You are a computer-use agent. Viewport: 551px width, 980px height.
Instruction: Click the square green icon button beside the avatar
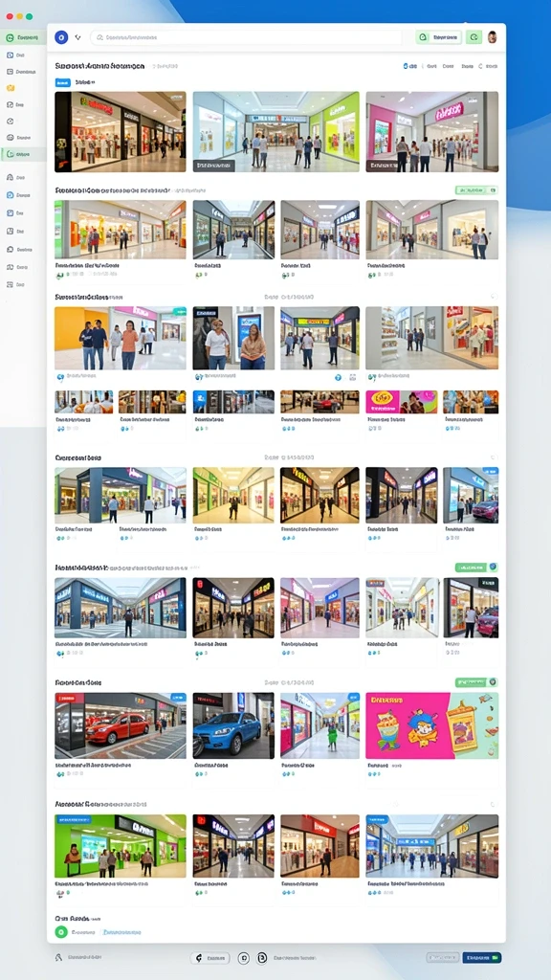click(x=474, y=37)
